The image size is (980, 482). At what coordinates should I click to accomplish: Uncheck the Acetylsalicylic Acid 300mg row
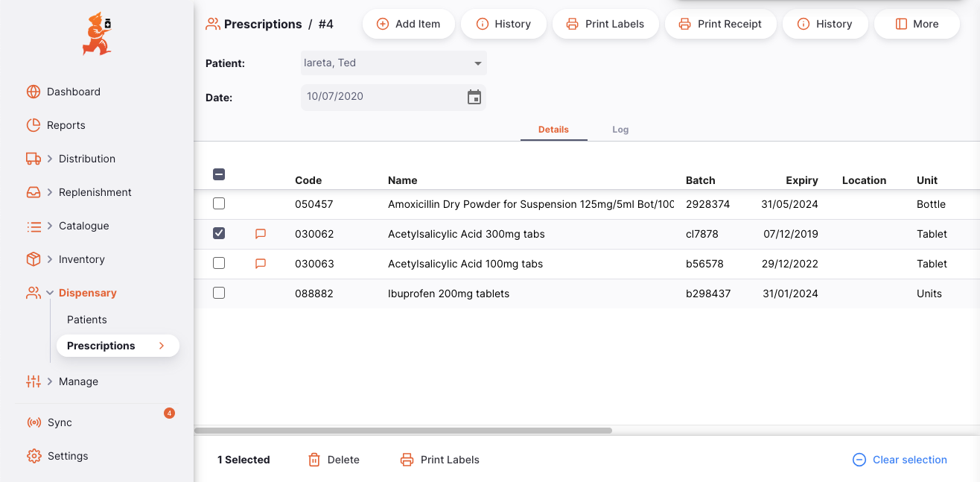219,233
